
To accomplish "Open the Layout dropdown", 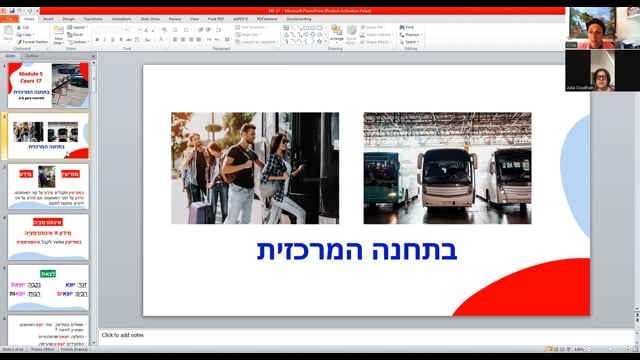I will (78, 27).
